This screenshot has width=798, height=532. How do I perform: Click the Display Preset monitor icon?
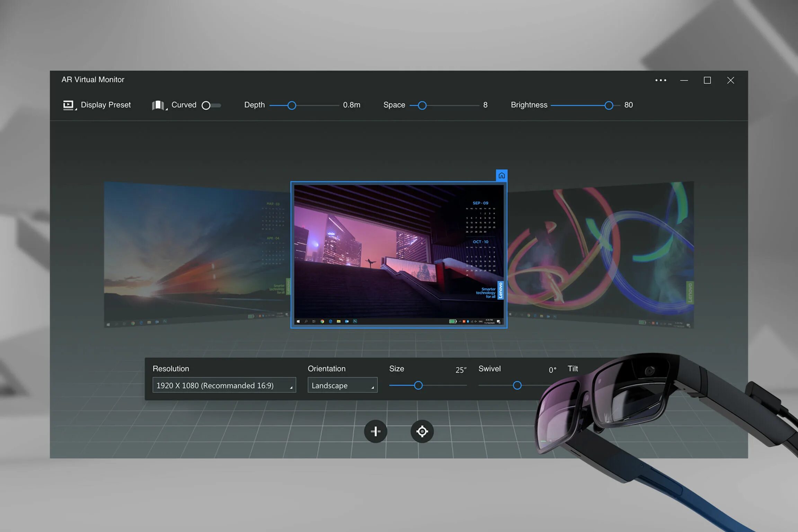click(x=68, y=105)
